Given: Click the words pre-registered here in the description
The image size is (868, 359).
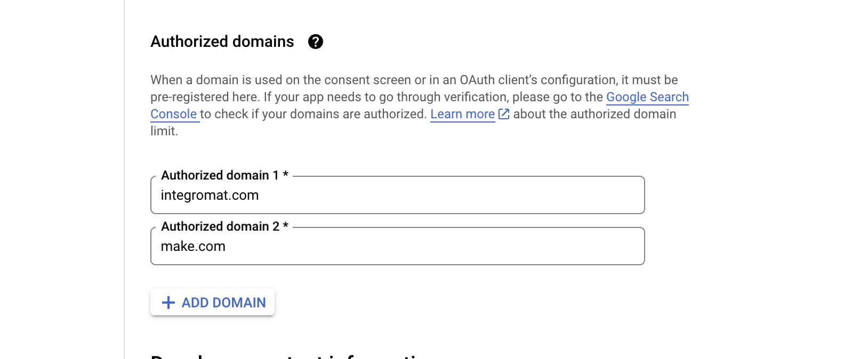Looking at the screenshot, I should click(205, 97).
